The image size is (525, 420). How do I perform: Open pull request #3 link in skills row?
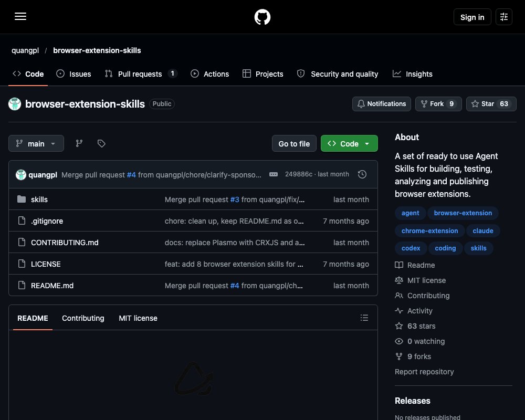[235, 199]
